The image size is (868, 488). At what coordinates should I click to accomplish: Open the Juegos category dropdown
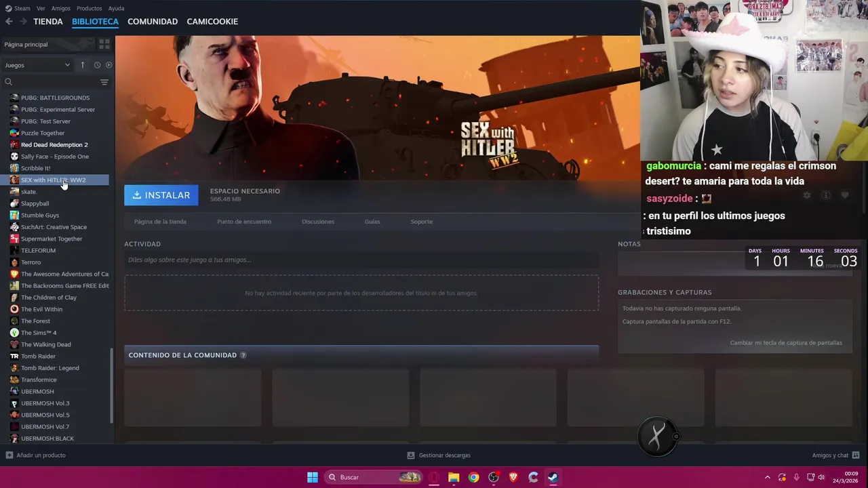37,65
